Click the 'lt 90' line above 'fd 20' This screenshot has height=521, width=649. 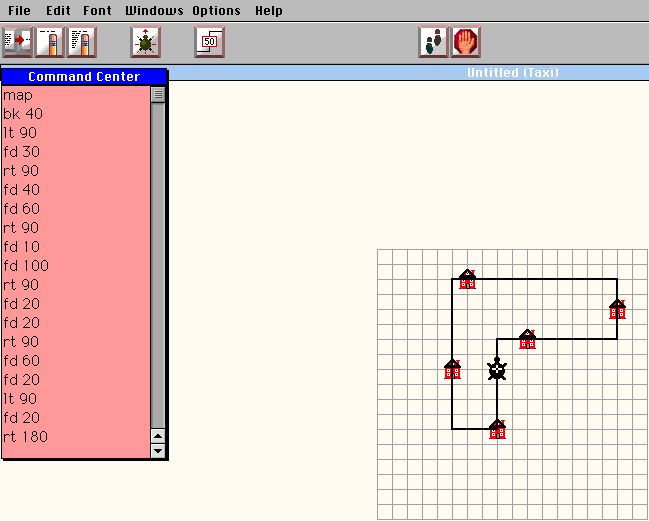coord(20,399)
